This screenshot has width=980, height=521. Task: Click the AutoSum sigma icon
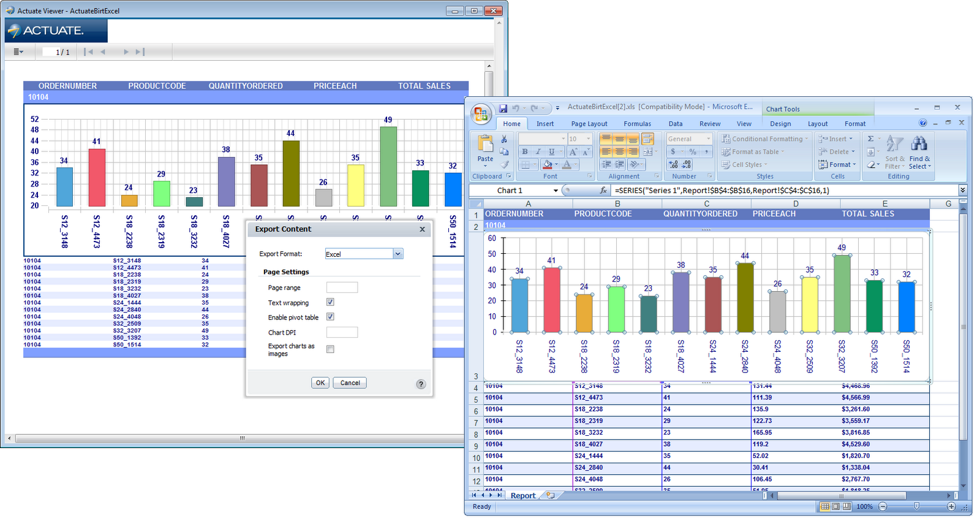tap(870, 139)
